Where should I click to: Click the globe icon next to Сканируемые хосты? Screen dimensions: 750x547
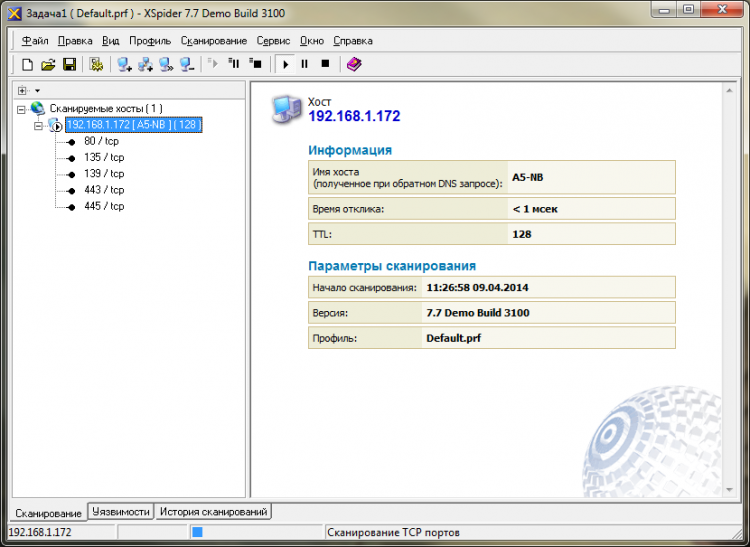tap(37, 109)
